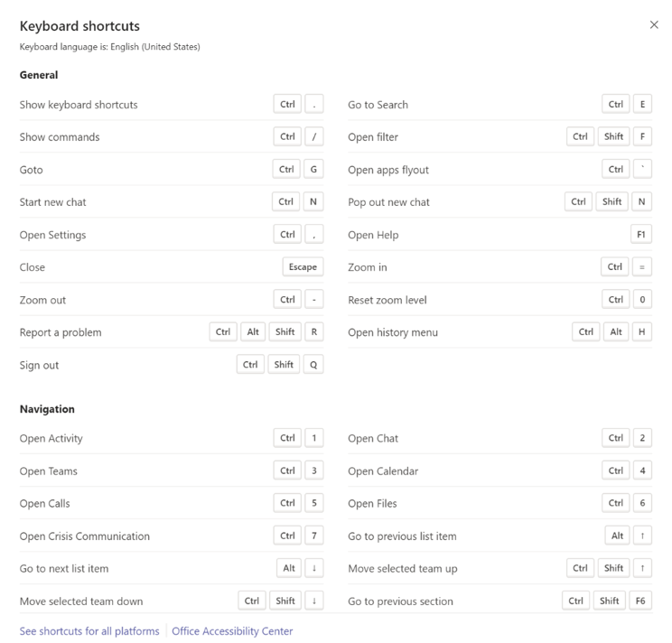Click the H key badge for history menu

pyautogui.click(x=641, y=332)
